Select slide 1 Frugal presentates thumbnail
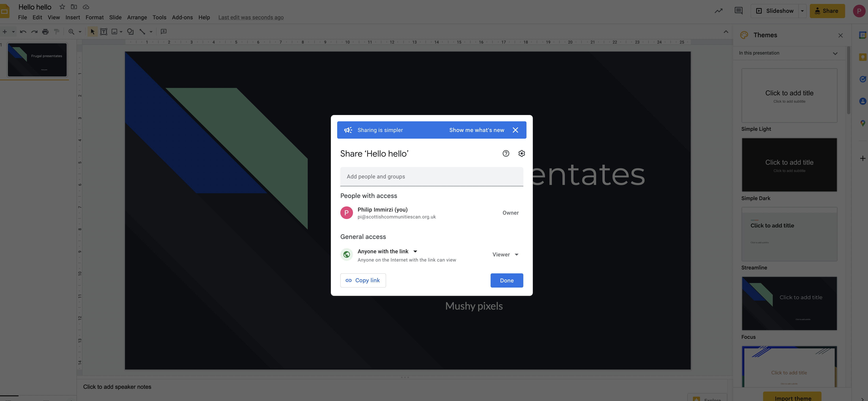This screenshot has width=868, height=401. click(37, 60)
